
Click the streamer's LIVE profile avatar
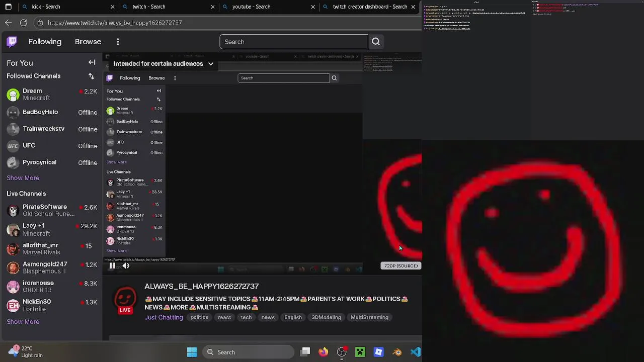125,300
